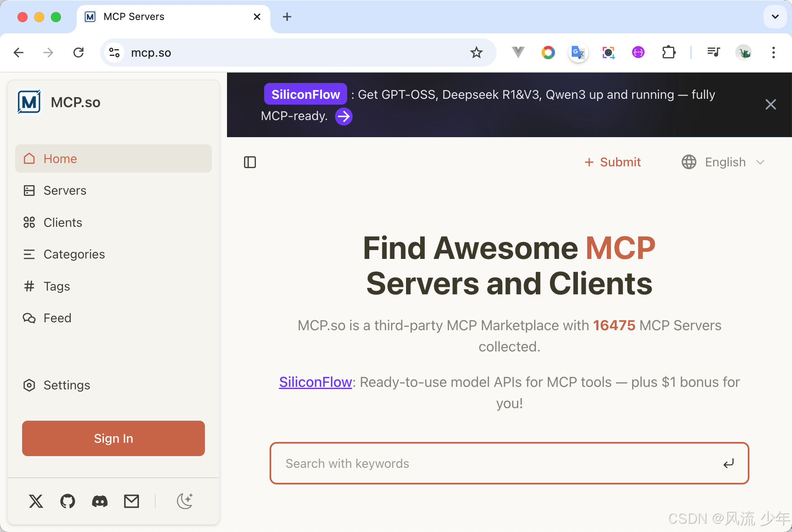This screenshot has height=532, width=792.
Task: Open the Tags sidebar item
Action: [114, 286]
